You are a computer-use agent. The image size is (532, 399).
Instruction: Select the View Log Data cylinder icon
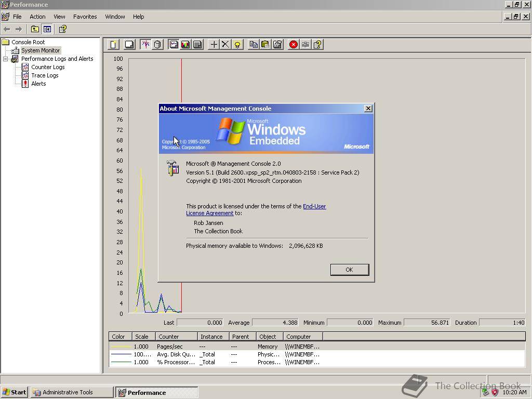coord(157,45)
